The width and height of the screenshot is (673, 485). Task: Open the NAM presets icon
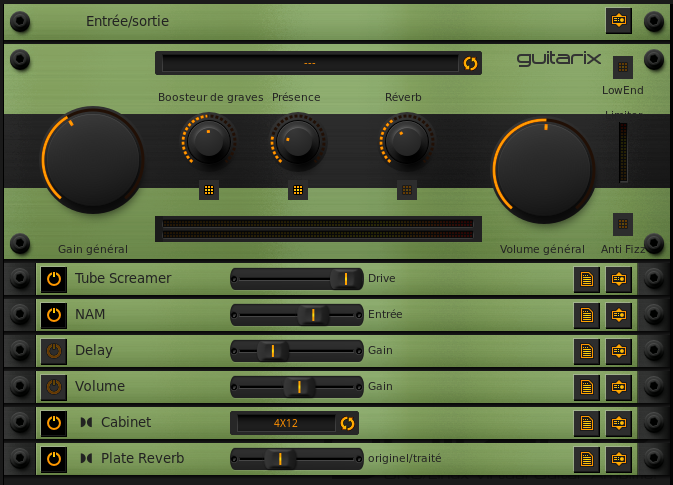pos(587,315)
